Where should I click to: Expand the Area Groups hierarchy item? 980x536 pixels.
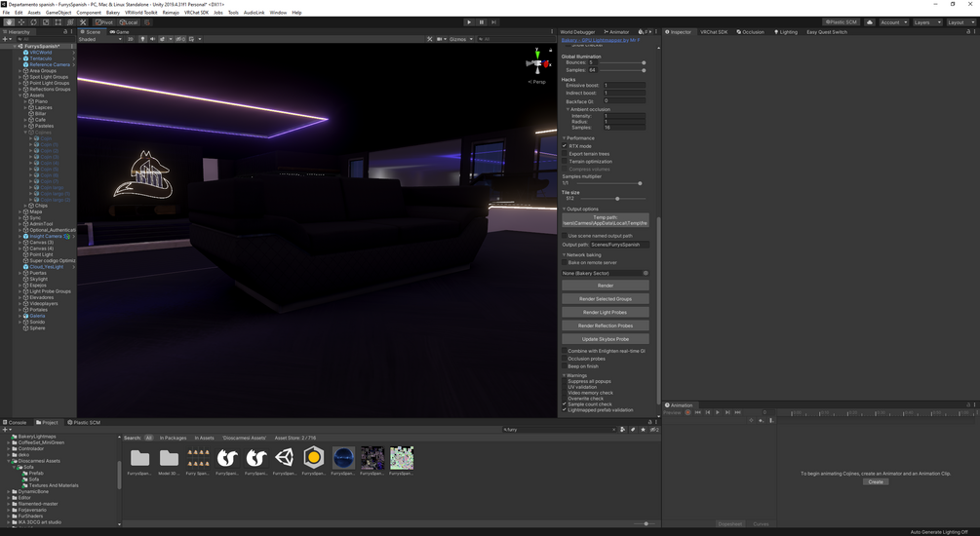click(x=20, y=70)
